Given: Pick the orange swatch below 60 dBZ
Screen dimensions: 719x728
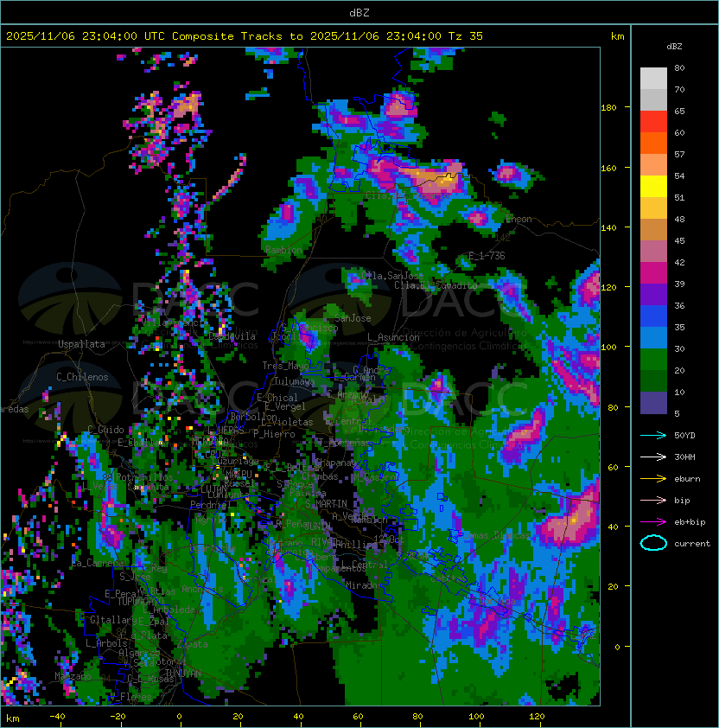Looking at the screenshot, I should (653, 144).
